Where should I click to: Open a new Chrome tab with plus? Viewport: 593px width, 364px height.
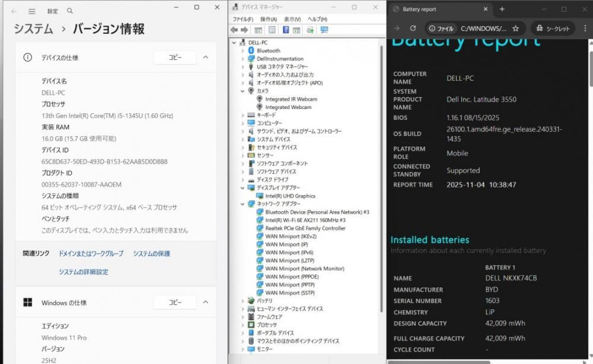502,9
